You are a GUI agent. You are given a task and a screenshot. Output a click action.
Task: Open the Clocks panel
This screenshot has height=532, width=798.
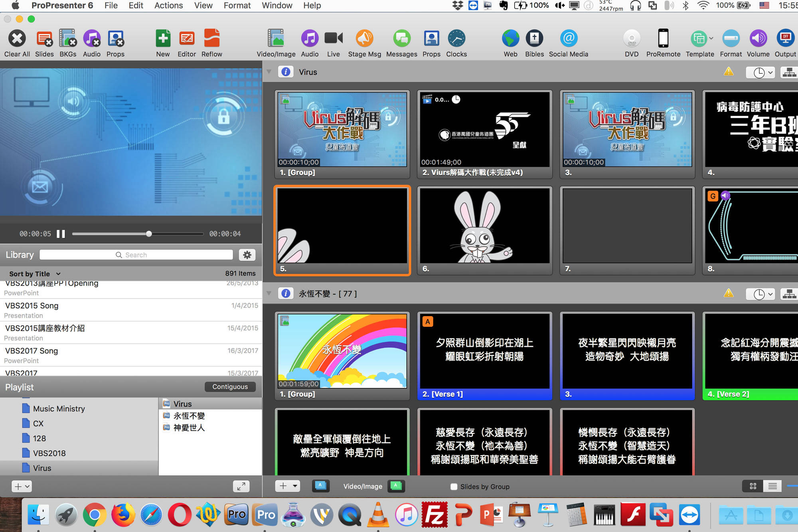(x=456, y=39)
